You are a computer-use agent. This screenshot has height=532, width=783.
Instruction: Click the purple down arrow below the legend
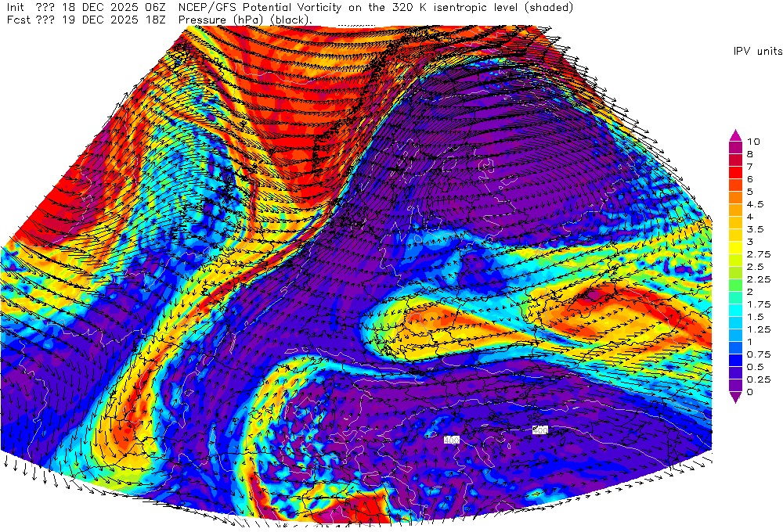point(735,398)
